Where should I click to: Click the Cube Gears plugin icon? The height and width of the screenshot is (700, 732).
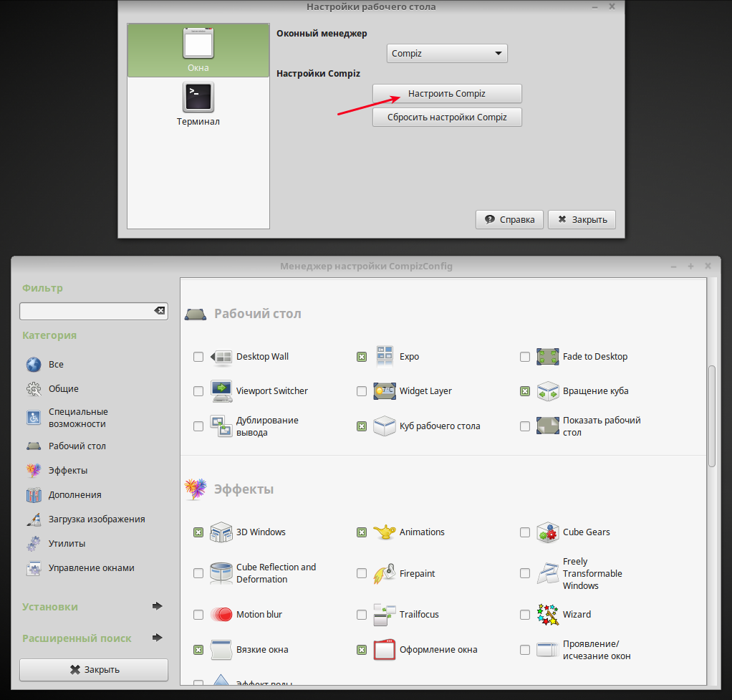(x=548, y=532)
